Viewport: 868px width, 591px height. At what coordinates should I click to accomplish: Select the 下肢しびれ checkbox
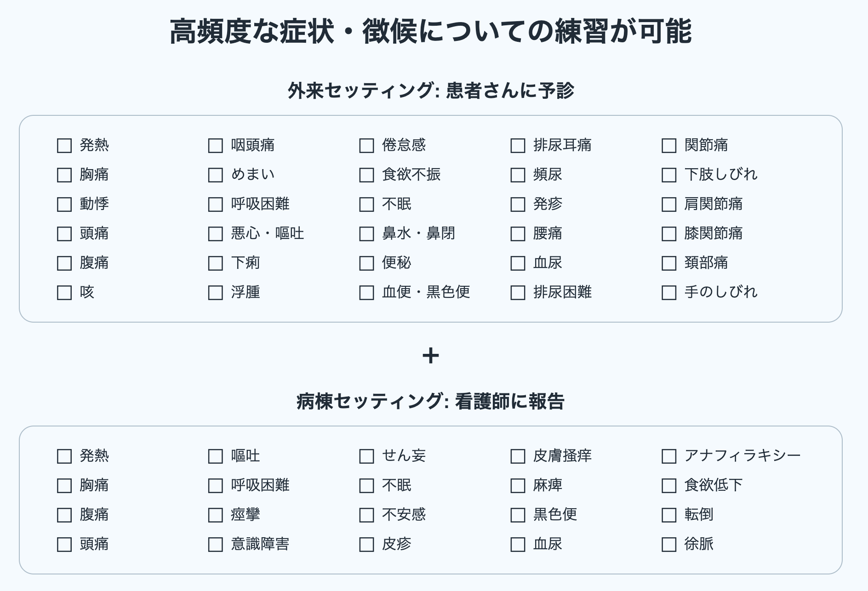[669, 175]
